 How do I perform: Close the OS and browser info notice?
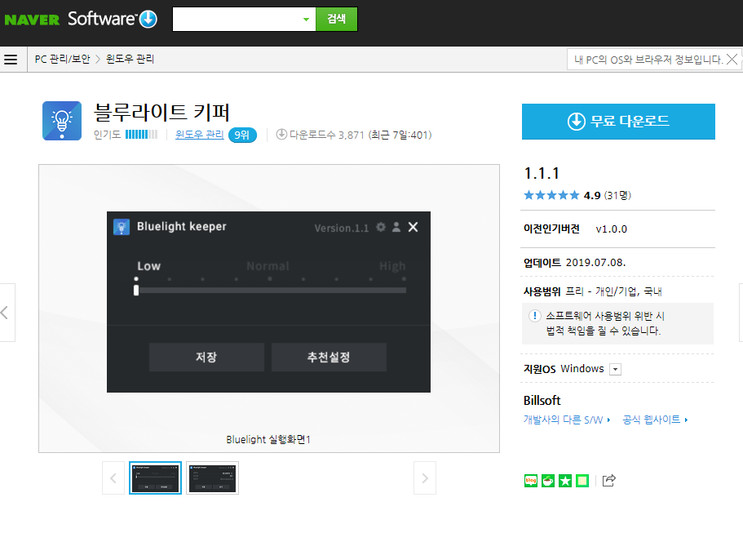732,59
